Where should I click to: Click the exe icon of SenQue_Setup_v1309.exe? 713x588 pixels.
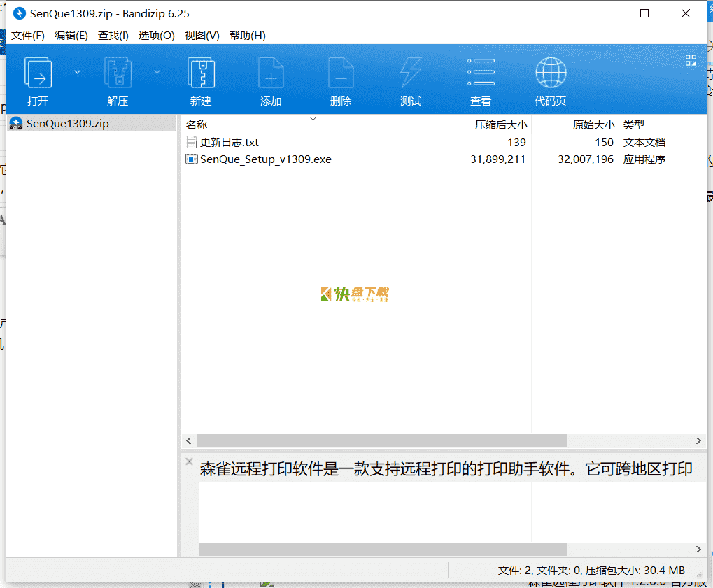click(192, 159)
